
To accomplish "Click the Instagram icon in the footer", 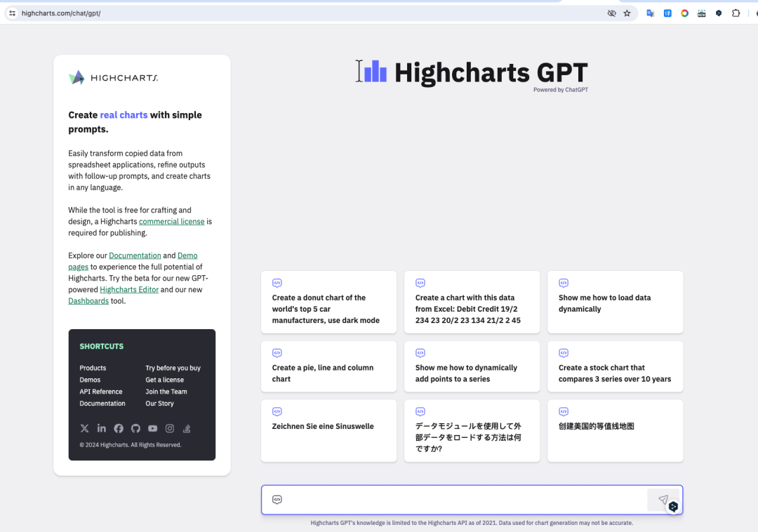I will 169,428.
